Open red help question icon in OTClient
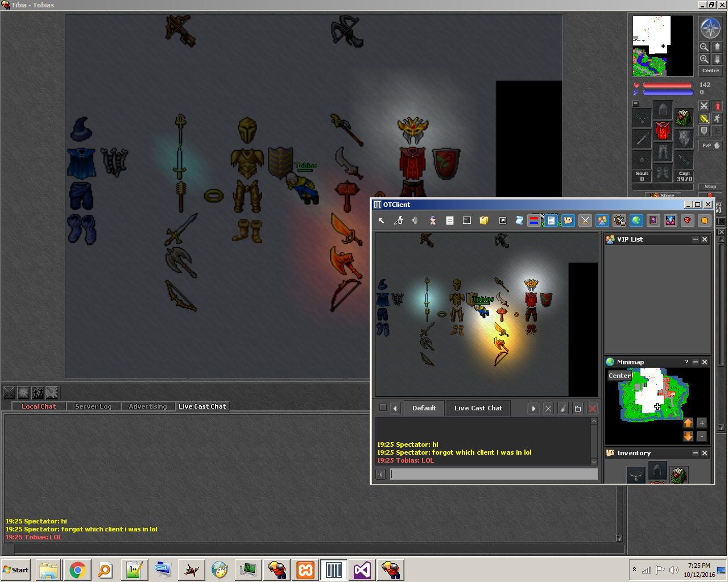 click(688, 221)
